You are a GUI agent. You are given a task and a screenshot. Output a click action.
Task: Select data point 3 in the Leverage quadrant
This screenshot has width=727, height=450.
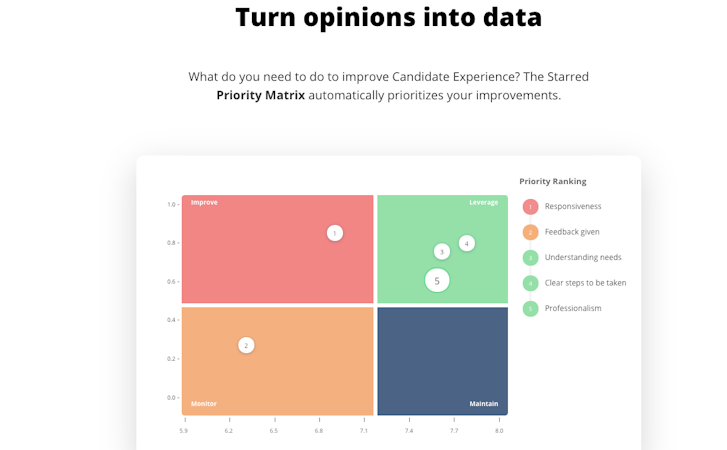coord(442,252)
